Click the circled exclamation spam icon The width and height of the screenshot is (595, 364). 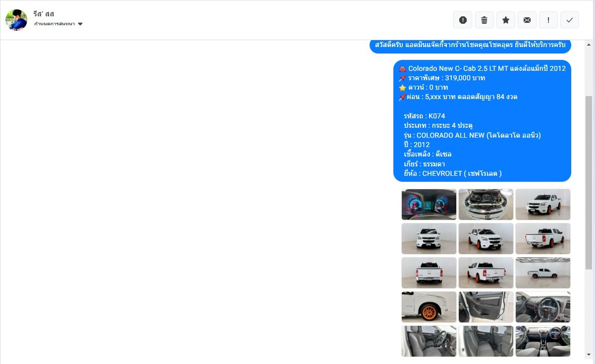(x=463, y=20)
